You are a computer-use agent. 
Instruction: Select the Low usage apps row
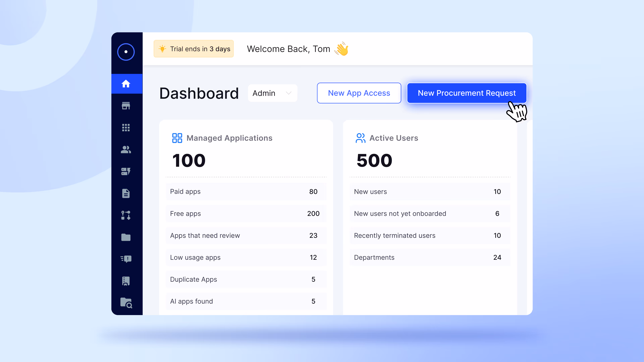(x=246, y=258)
